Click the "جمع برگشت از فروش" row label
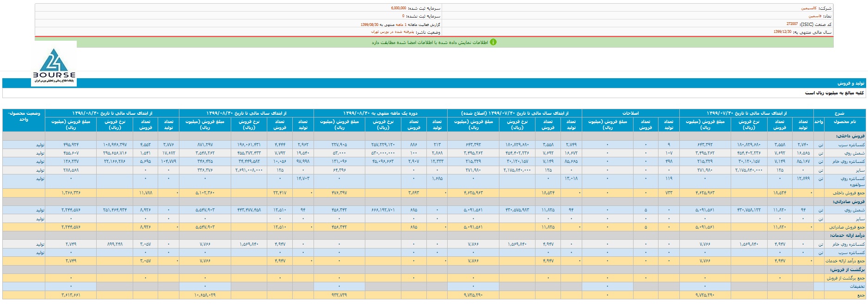This screenshot has height=304, width=868. (846, 278)
